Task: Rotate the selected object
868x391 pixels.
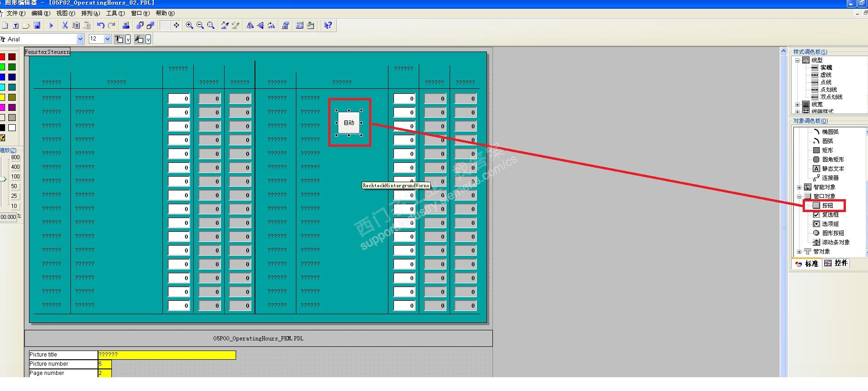Action: [271, 26]
